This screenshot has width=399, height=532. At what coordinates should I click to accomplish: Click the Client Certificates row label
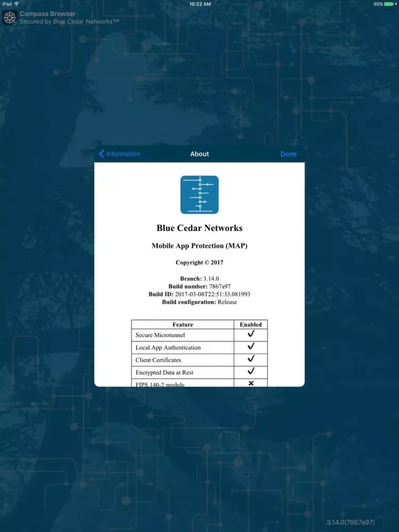coord(158,360)
